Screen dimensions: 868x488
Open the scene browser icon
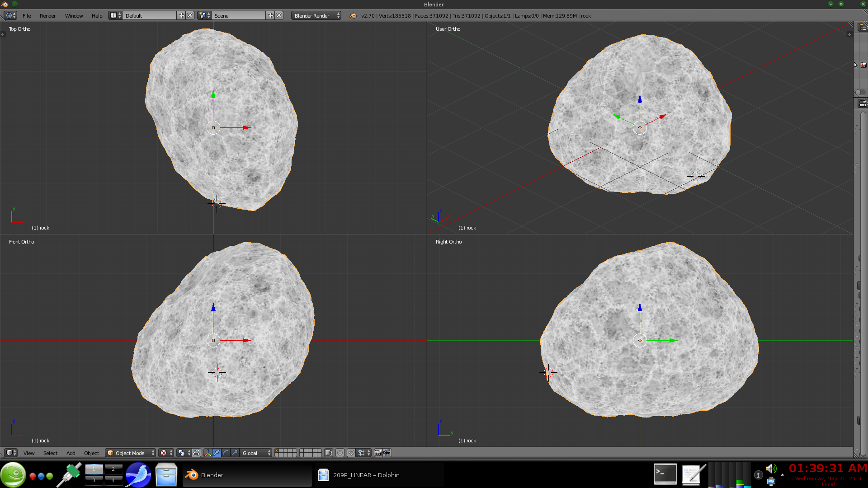click(x=204, y=15)
